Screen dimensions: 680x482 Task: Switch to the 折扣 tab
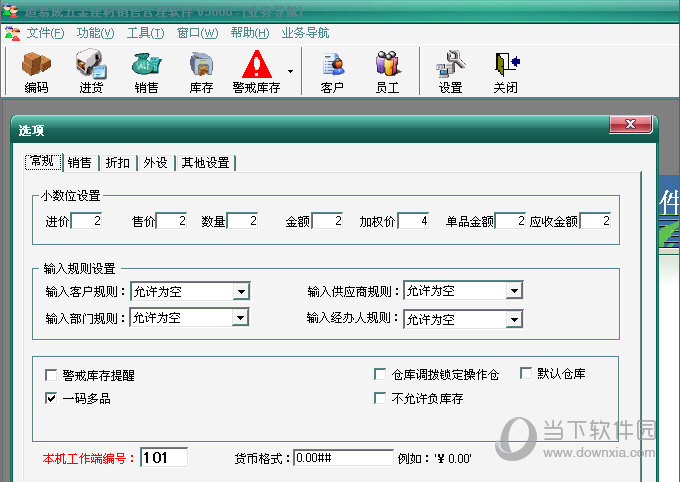click(118, 163)
